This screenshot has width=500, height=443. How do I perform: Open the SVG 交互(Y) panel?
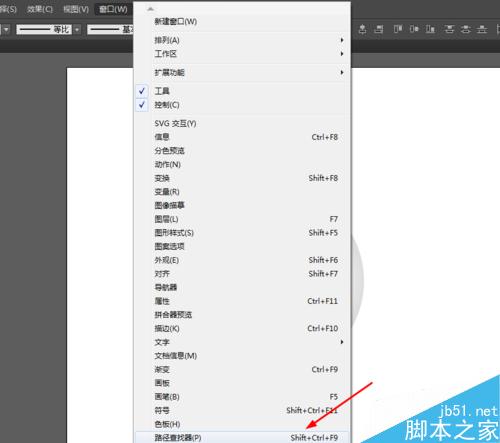pyautogui.click(x=242, y=123)
